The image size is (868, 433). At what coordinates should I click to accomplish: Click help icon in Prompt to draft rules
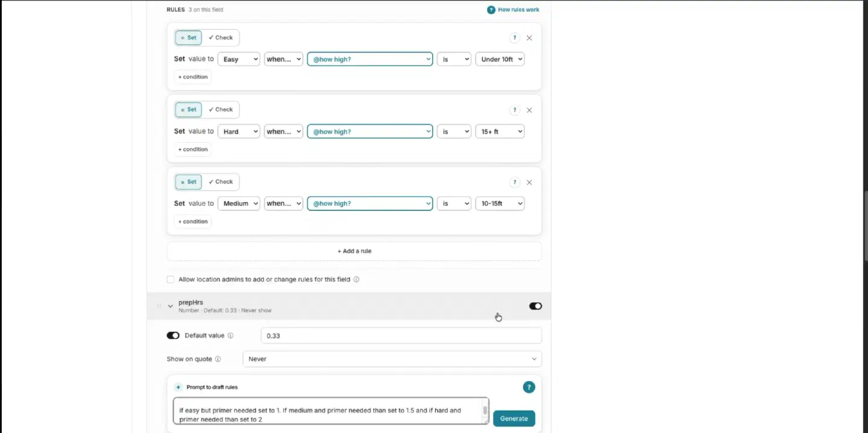click(x=529, y=387)
